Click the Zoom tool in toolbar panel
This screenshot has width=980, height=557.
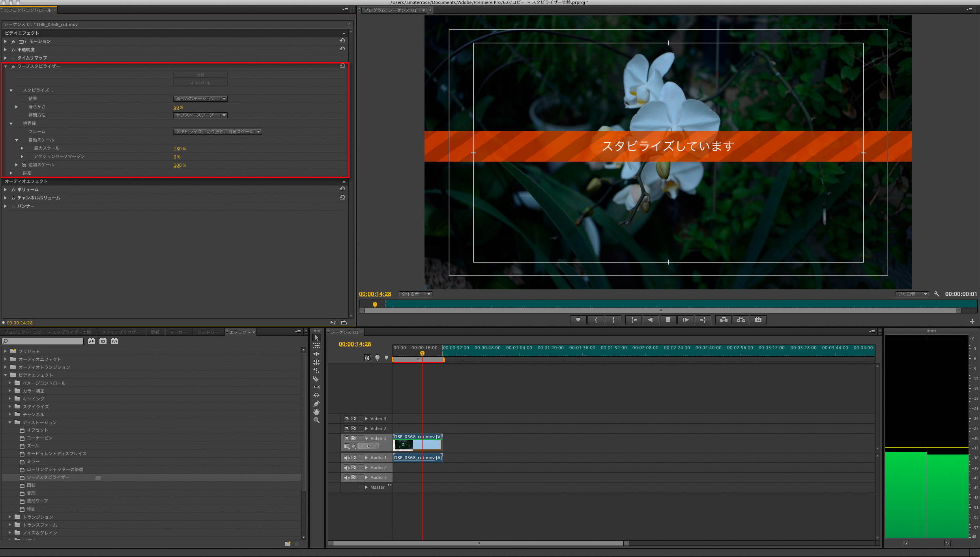pyautogui.click(x=317, y=419)
